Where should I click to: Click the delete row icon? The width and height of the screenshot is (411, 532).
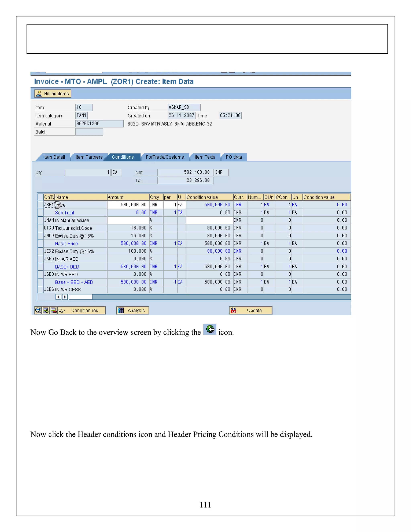(53, 310)
